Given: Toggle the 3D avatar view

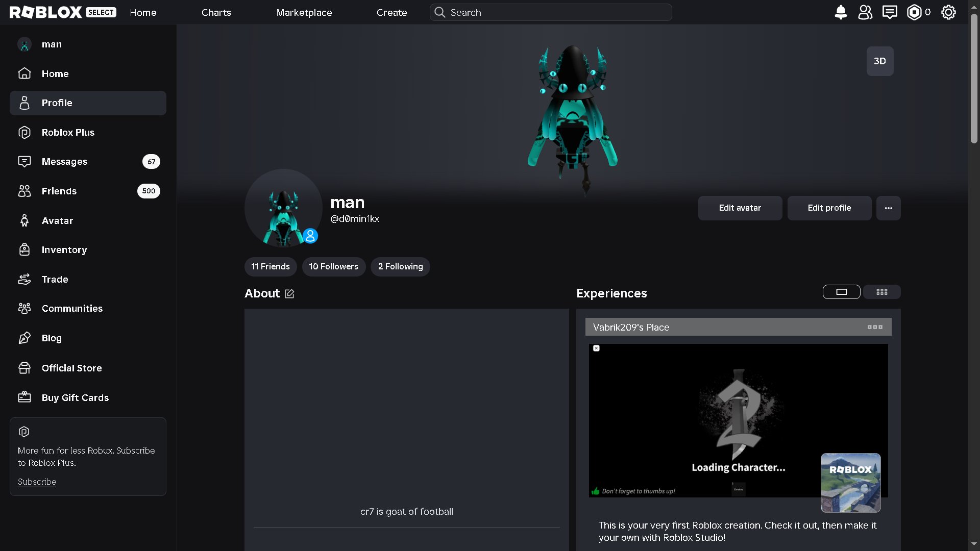Looking at the screenshot, I should [x=880, y=61].
